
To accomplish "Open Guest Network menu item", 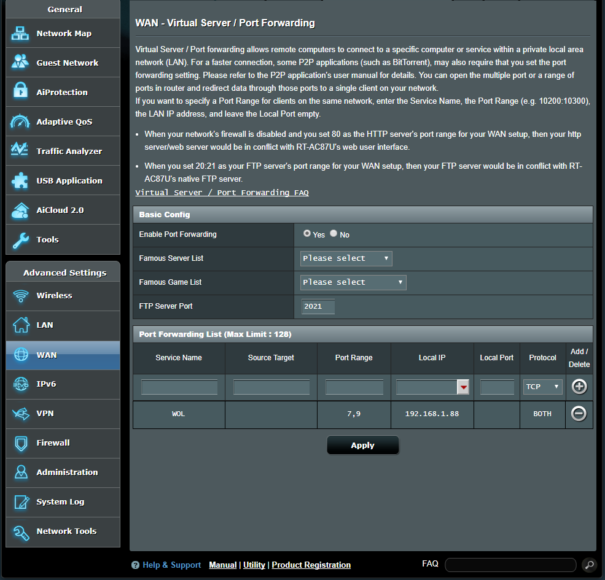I will pyautogui.click(x=63, y=63).
